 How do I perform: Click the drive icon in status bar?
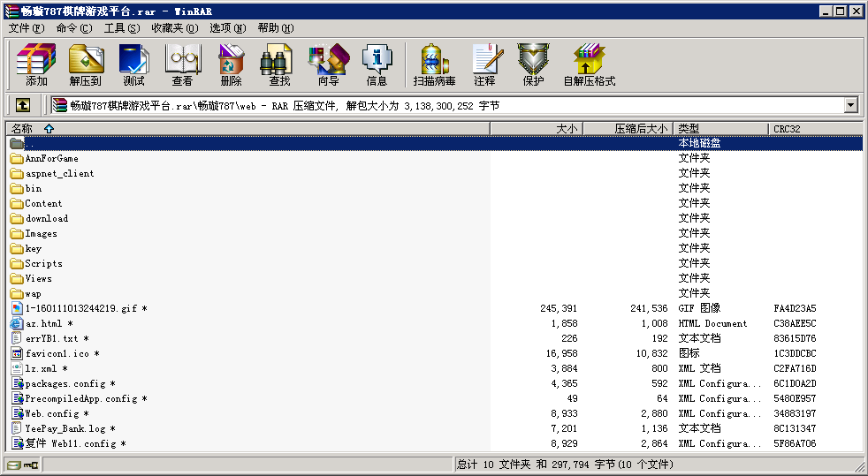click(13, 465)
